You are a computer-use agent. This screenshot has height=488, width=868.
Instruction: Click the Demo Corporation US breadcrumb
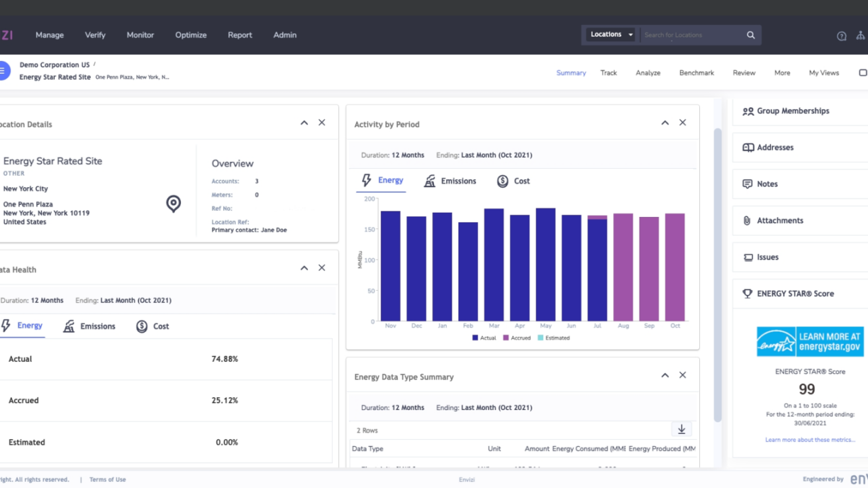coord(54,65)
